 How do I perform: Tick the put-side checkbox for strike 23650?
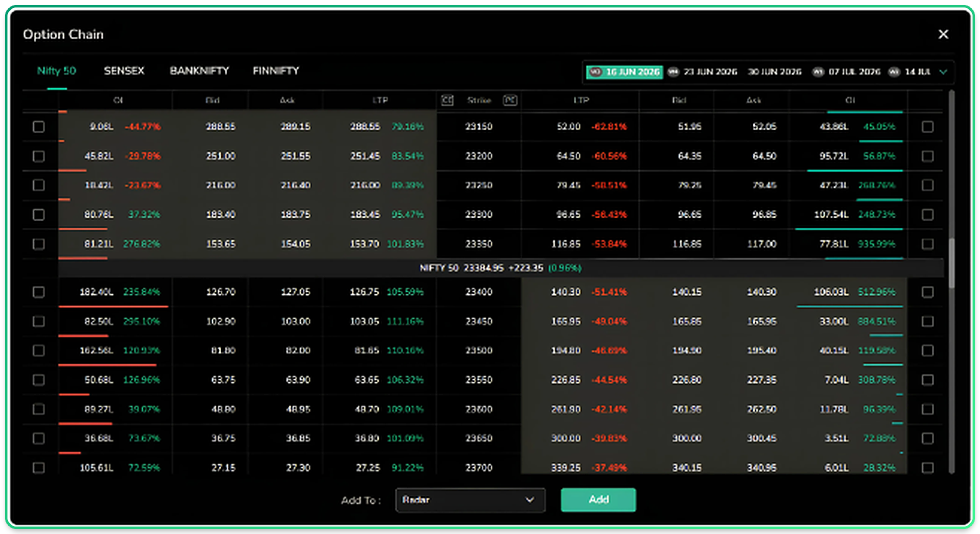(x=927, y=439)
